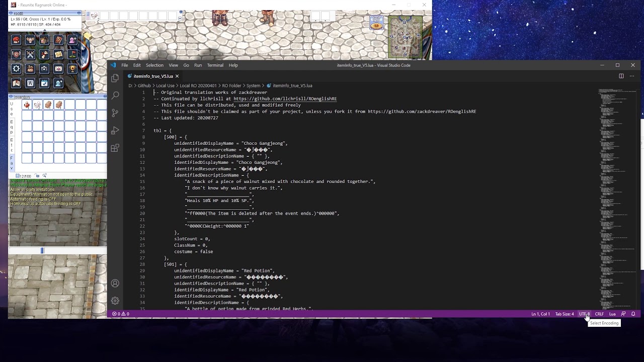Screen dimensions: 644x362
Task: Click the crossed swords icon in game menu
Action: [x=30, y=54]
